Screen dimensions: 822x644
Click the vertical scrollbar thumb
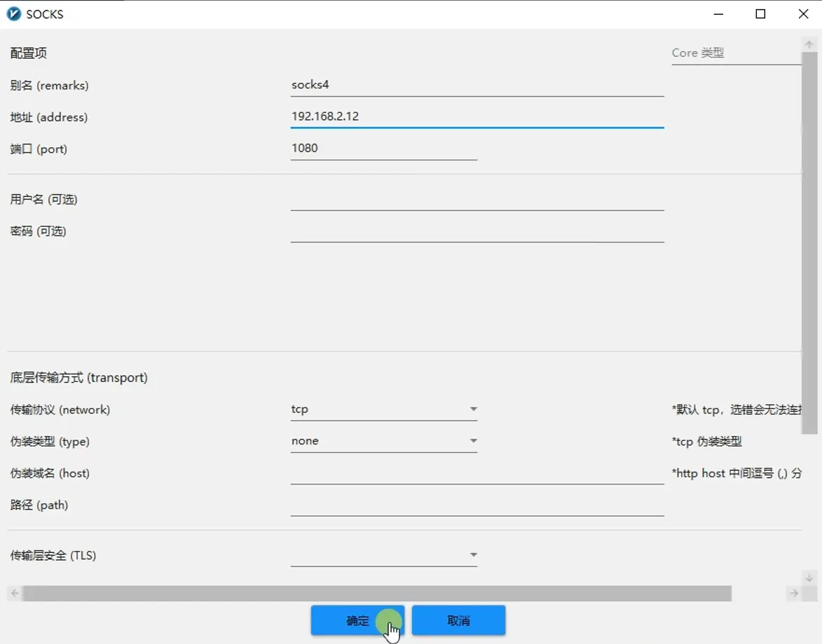coord(809,242)
